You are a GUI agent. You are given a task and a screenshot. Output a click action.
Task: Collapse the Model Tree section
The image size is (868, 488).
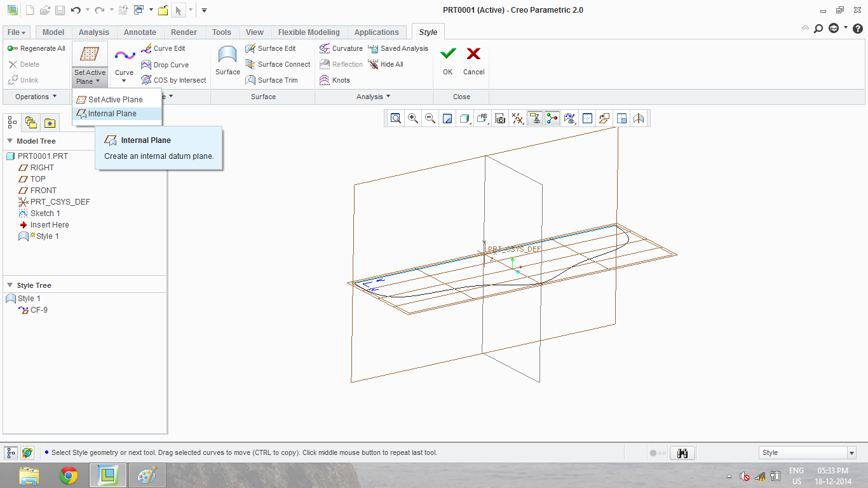pyautogui.click(x=10, y=141)
